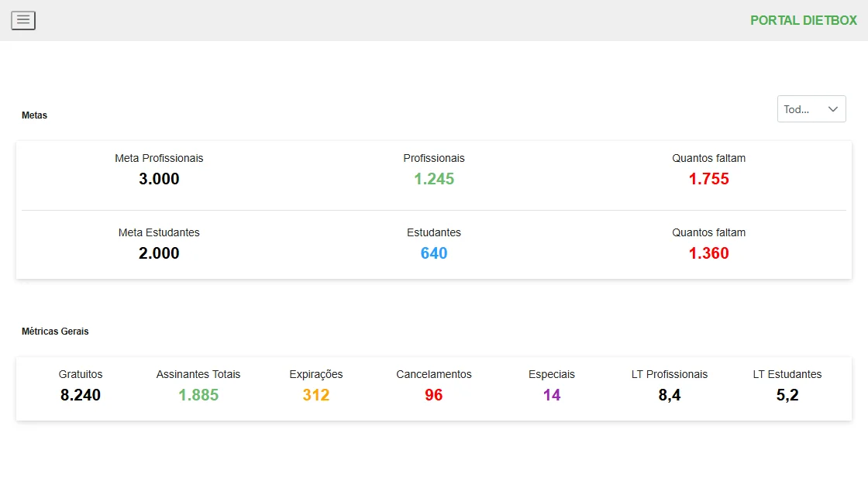Click the Meta Estudantes label
This screenshot has width=868, height=488.
159,232
